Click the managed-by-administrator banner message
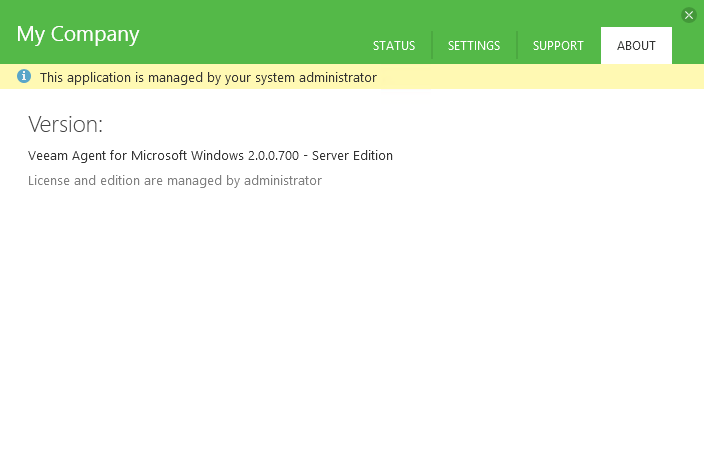 [x=208, y=77]
